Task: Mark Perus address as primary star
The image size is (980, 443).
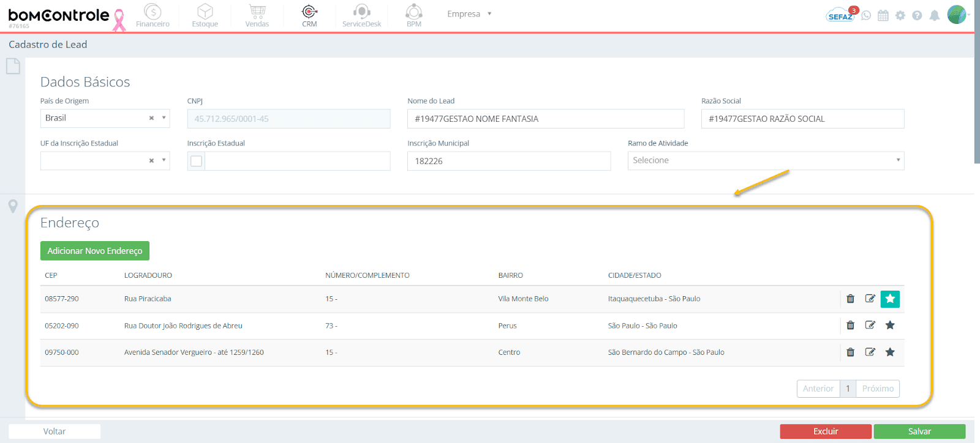Action: pos(890,325)
